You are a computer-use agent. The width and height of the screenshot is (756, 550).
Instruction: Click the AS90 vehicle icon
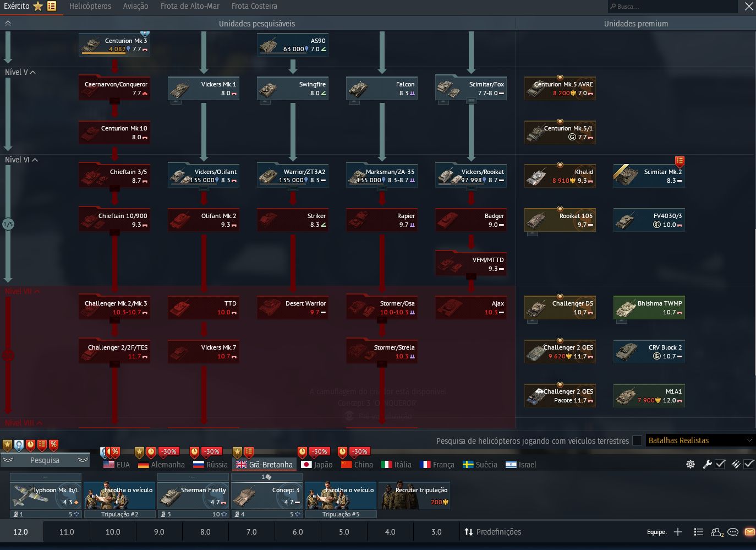(x=268, y=46)
